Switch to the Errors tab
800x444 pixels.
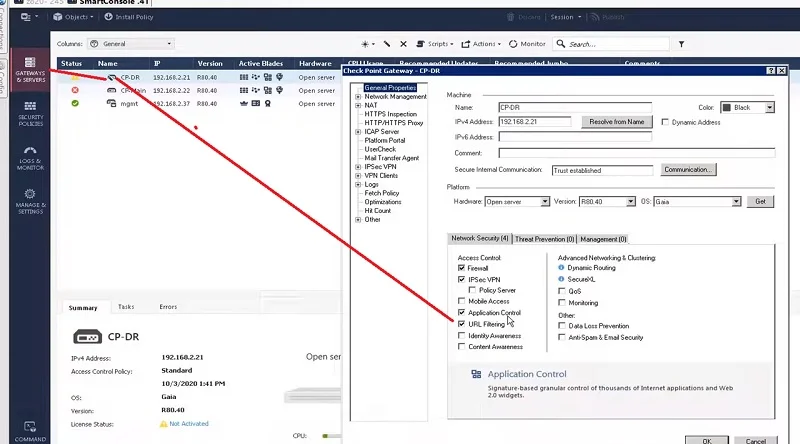point(168,307)
